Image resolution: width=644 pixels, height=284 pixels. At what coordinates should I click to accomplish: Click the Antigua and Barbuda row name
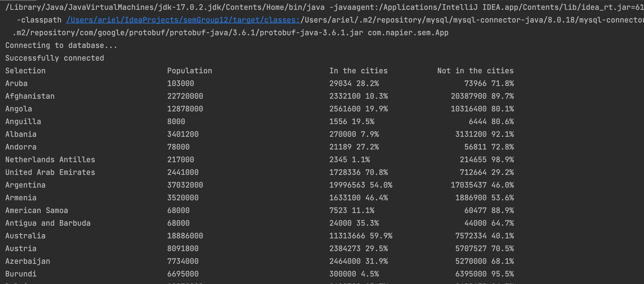point(48,223)
